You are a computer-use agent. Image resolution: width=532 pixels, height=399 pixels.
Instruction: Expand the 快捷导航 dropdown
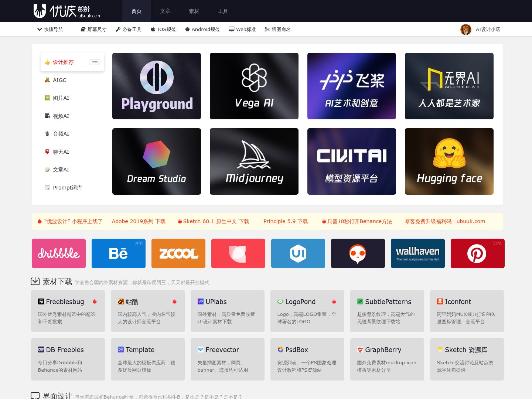(50, 29)
